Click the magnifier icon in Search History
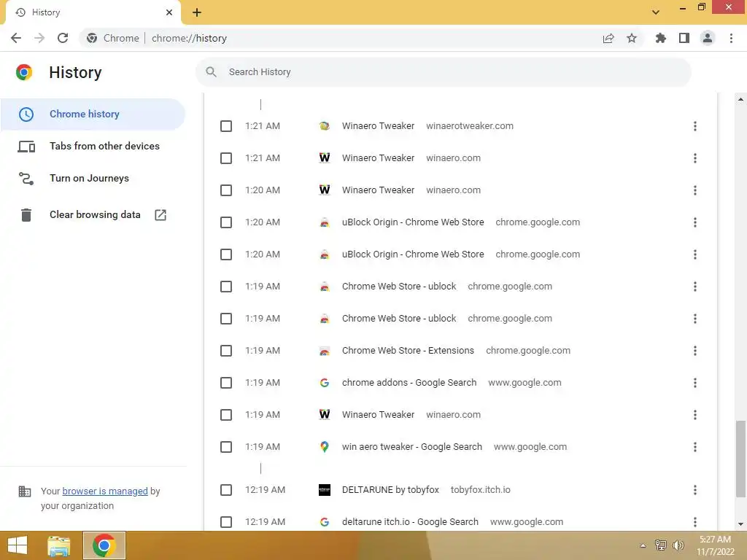Image resolution: width=747 pixels, height=560 pixels. pos(211,72)
